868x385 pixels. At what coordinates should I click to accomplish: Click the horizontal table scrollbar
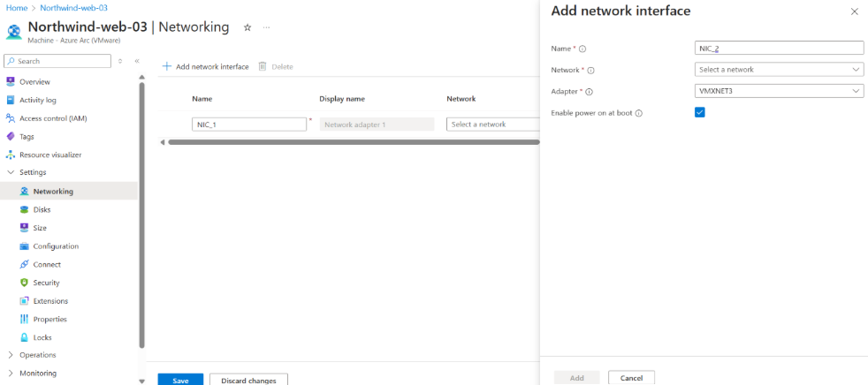pyautogui.click(x=354, y=142)
